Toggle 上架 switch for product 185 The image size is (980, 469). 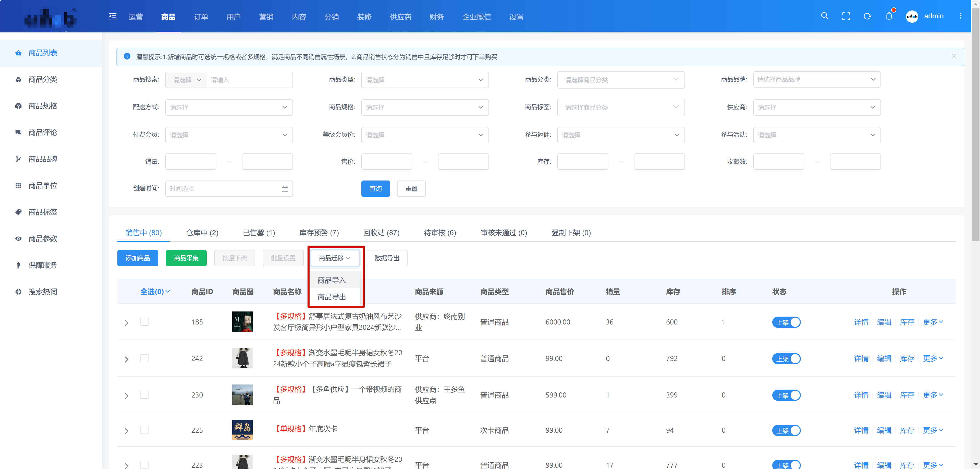(x=786, y=322)
